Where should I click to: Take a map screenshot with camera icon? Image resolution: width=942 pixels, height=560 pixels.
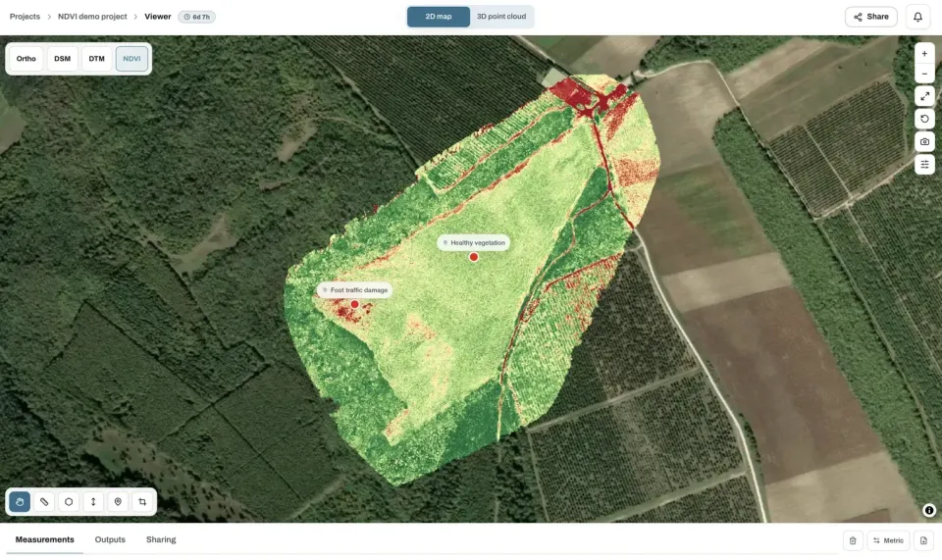(x=924, y=141)
